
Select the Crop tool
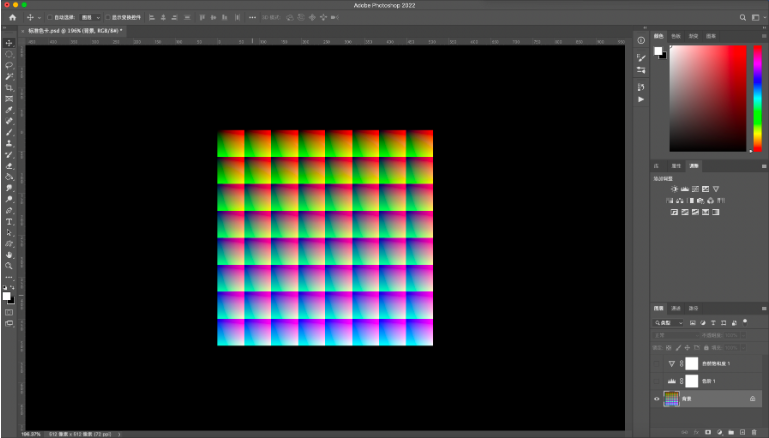(9, 88)
